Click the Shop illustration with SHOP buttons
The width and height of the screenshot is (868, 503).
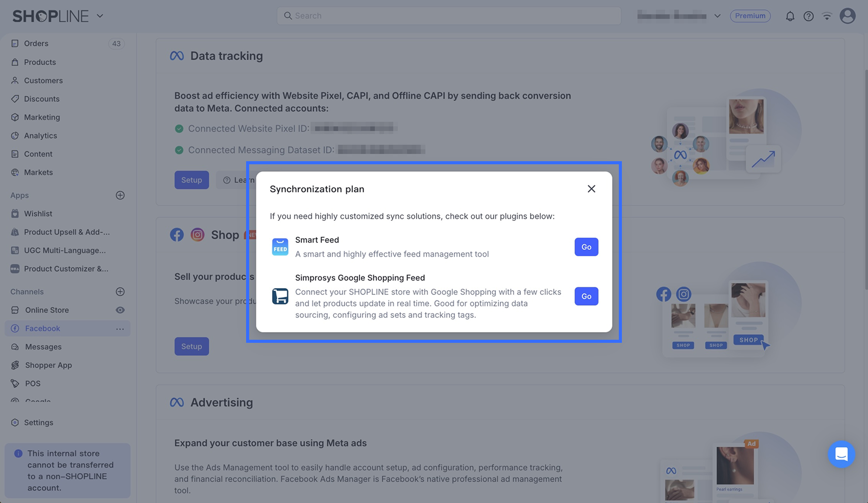click(x=728, y=310)
